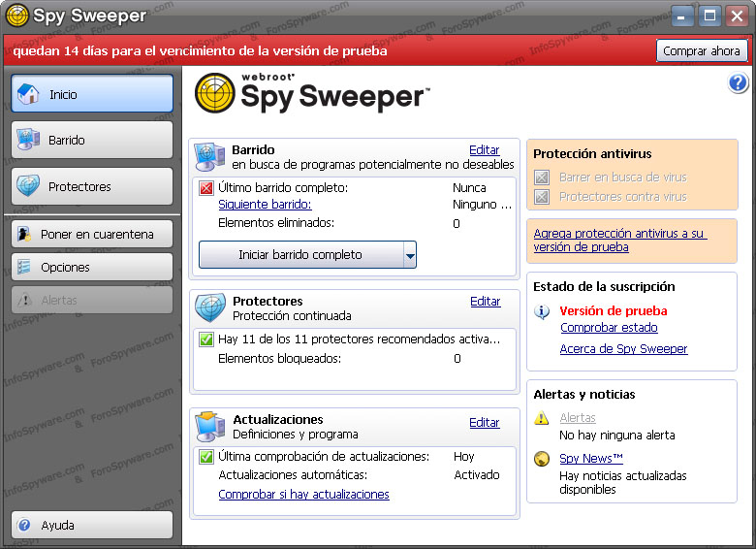Click 'Actualizaciones automáticas:' label

tap(293, 475)
